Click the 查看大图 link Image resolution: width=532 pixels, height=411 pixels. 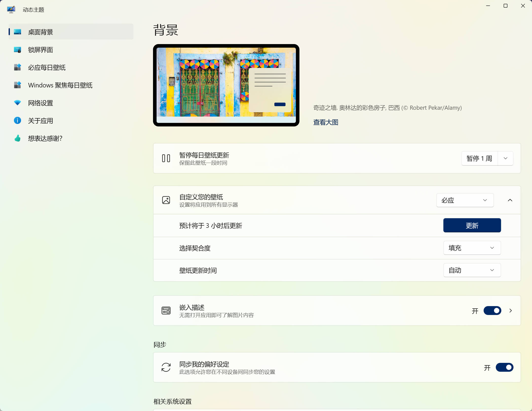coord(326,122)
